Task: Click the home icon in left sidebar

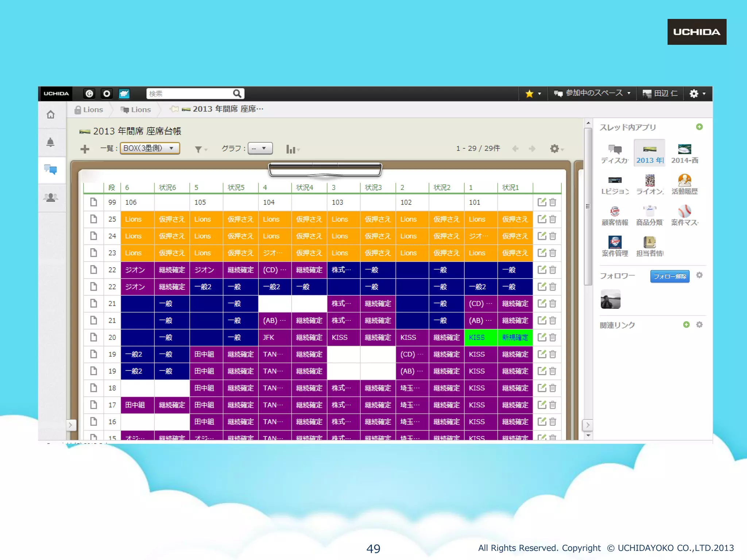Action: pyautogui.click(x=51, y=114)
